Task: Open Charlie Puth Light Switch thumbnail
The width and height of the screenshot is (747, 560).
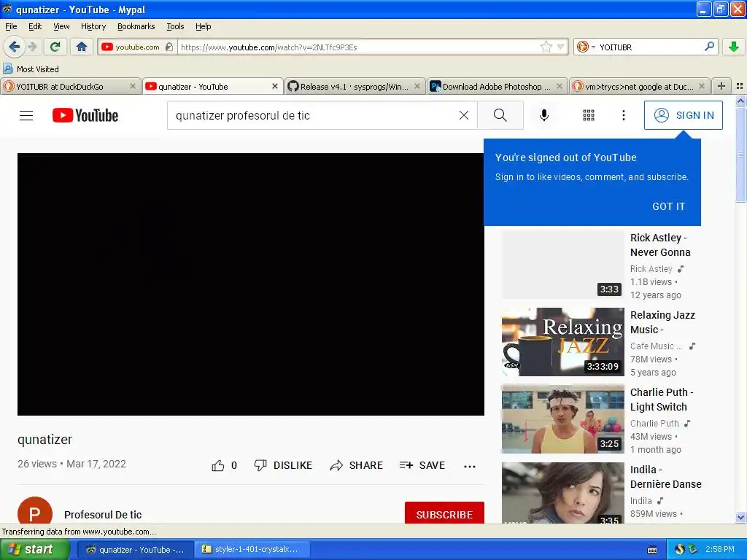Action: tap(562, 419)
